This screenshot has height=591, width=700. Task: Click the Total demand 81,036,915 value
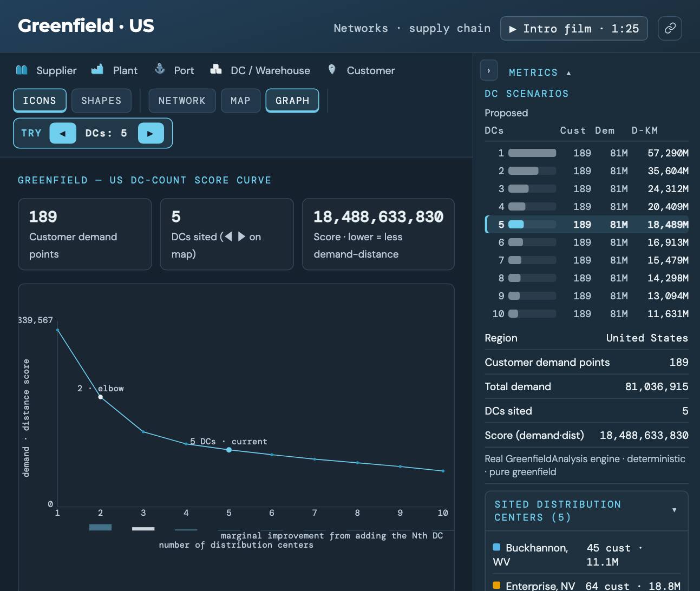tap(657, 386)
